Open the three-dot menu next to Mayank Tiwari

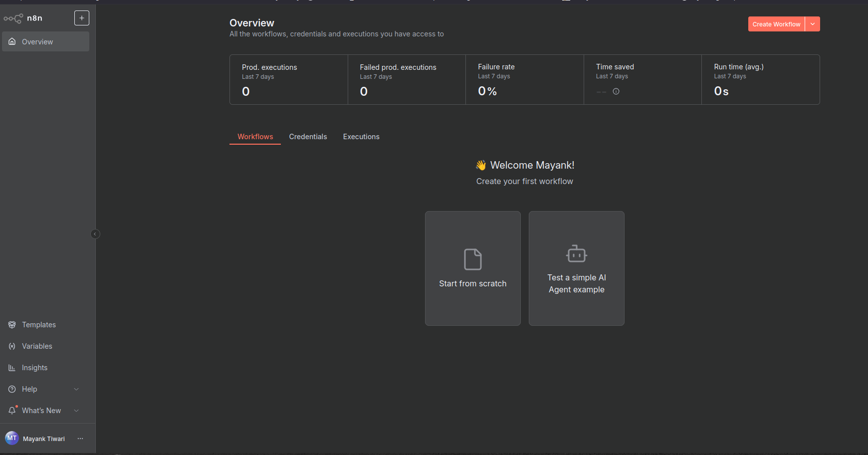[80, 439]
